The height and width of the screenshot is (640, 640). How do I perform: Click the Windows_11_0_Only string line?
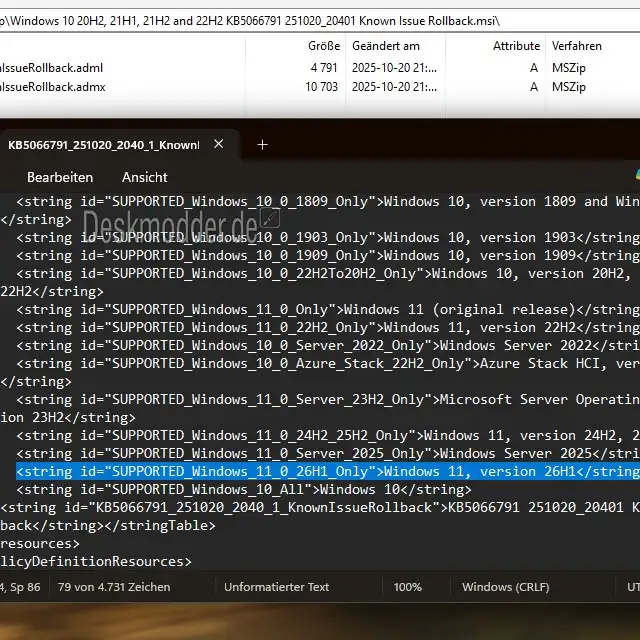tap(328, 309)
